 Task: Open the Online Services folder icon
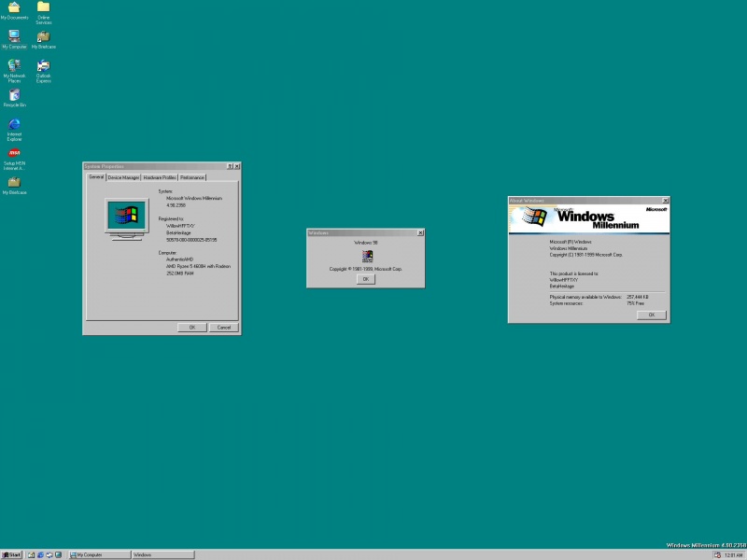(x=43, y=13)
